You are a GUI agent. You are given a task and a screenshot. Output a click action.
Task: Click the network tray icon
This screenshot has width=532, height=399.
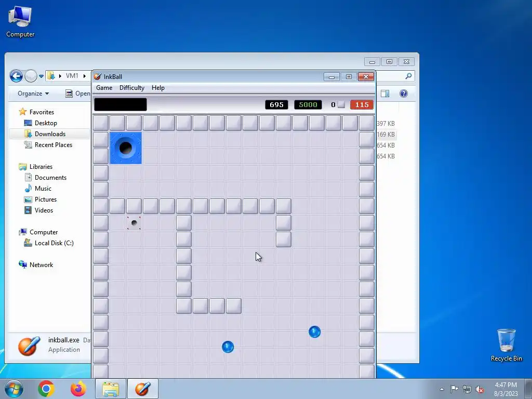point(467,389)
